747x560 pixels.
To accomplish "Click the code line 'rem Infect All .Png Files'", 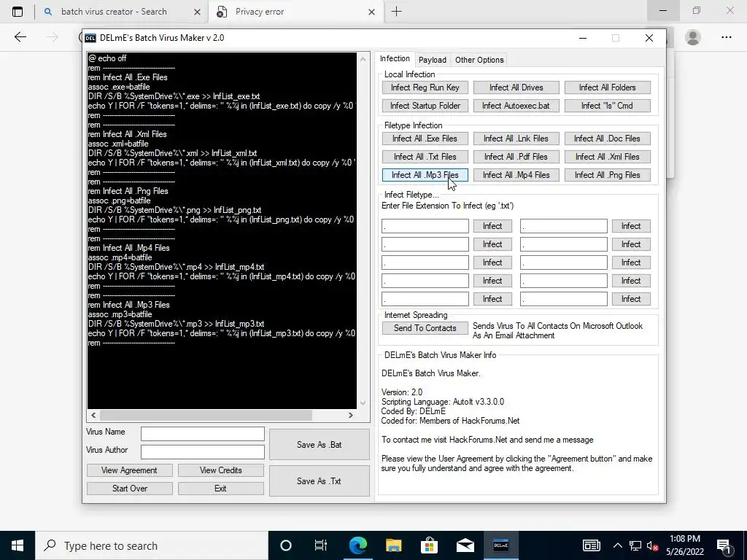I will point(128,191).
